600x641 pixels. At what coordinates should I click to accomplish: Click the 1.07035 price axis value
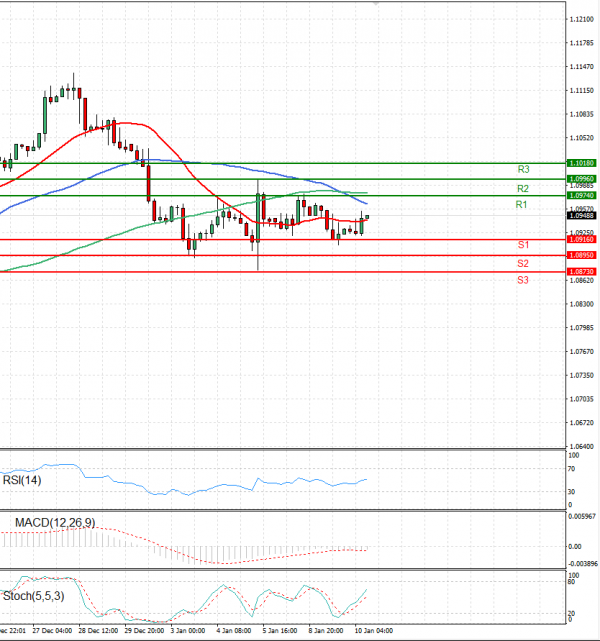582,399
